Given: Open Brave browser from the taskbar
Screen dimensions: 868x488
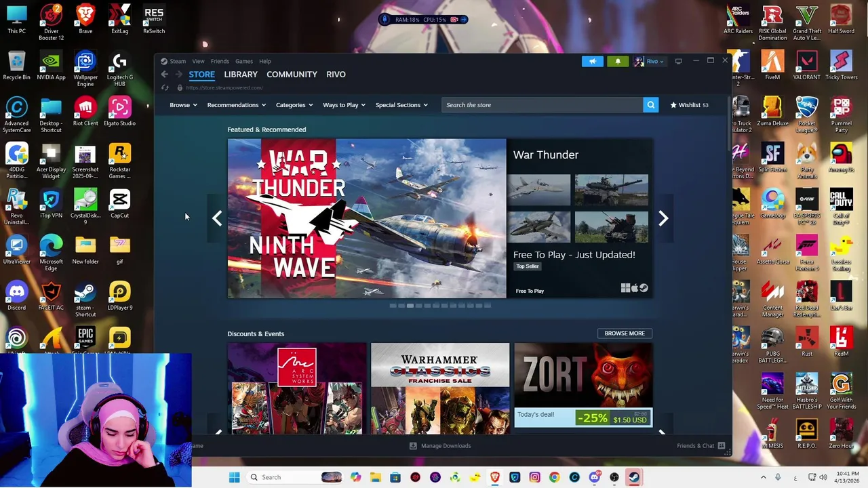Looking at the screenshot, I should point(495,477).
